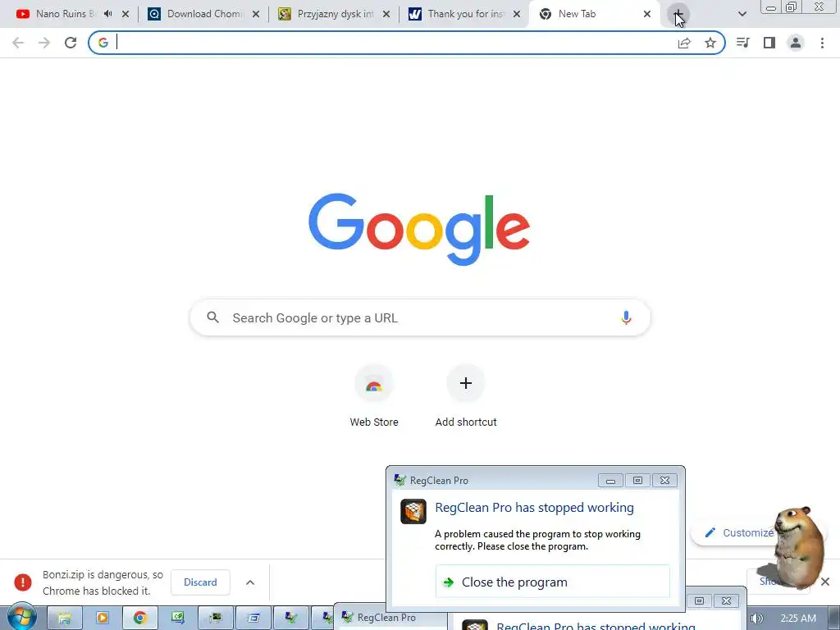Open the tab search dropdown arrow
Image resolution: width=840 pixels, height=630 pixels.
point(742,14)
